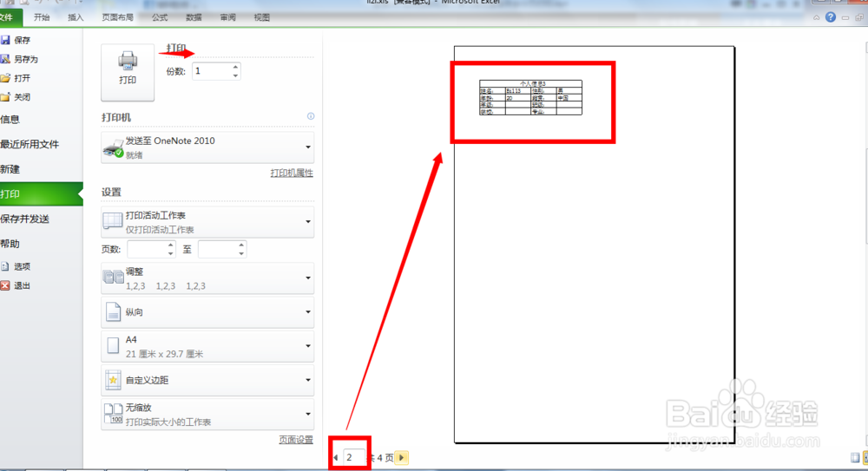Expand the portrait orientation dropdown
This screenshot has height=471, width=868.
pyautogui.click(x=207, y=312)
